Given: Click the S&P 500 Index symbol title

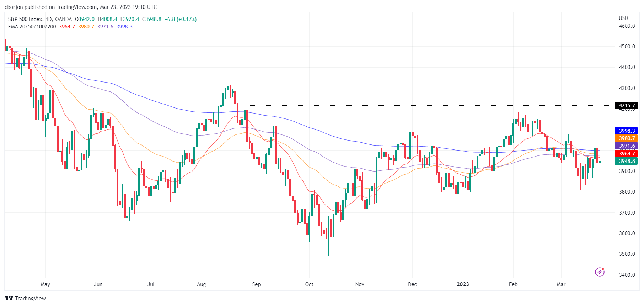Looking at the screenshot, I should [x=25, y=19].
